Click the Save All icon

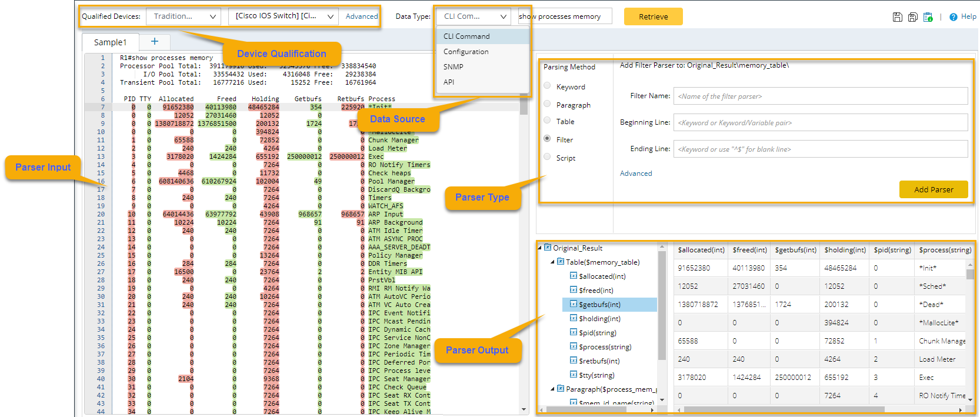point(912,17)
